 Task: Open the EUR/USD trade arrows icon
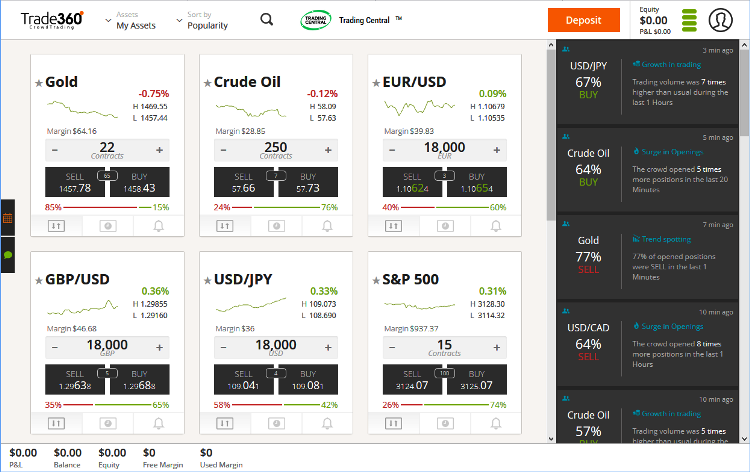394,226
